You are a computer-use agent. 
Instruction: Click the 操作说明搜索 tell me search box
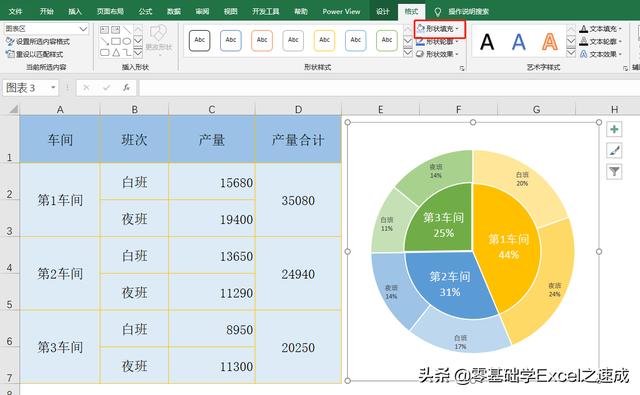coord(468,11)
